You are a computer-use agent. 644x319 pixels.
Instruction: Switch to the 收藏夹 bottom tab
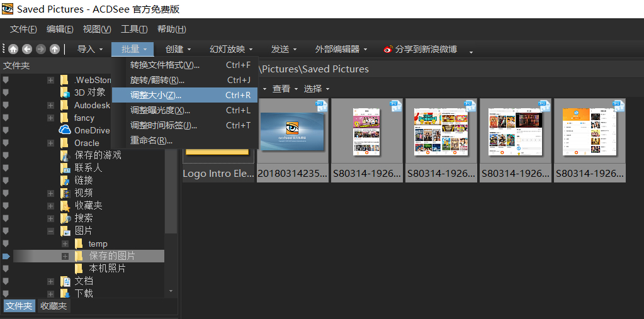pyautogui.click(x=54, y=306)
